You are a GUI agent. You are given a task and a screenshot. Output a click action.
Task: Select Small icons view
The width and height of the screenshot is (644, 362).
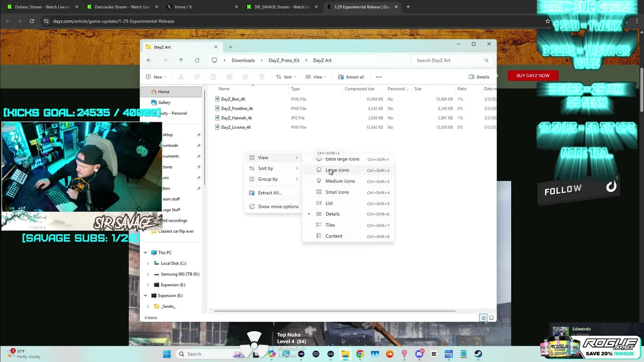click(x=348, y=192)
